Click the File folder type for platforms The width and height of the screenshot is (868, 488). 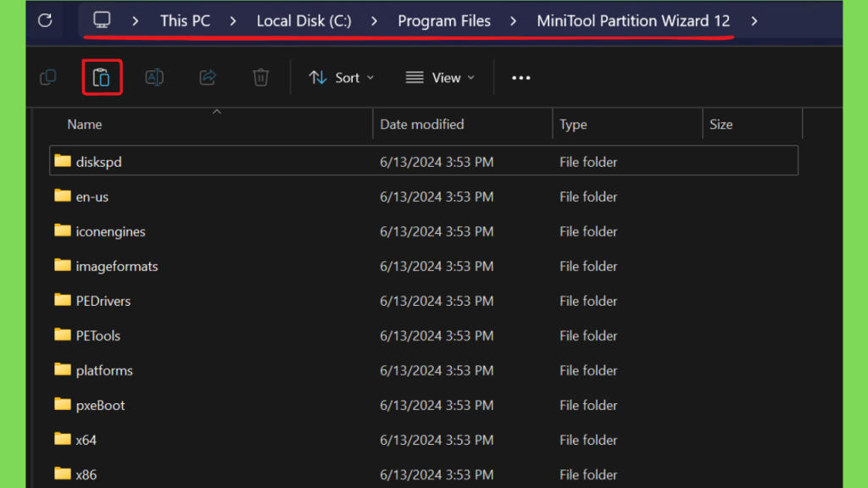[588, 371]
